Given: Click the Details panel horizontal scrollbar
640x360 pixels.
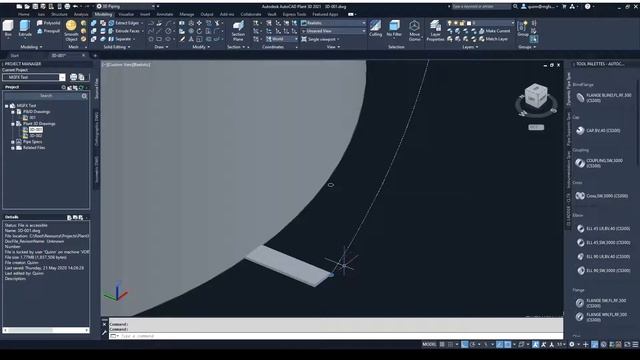Looking at the screenshot, I should (46, 330).
